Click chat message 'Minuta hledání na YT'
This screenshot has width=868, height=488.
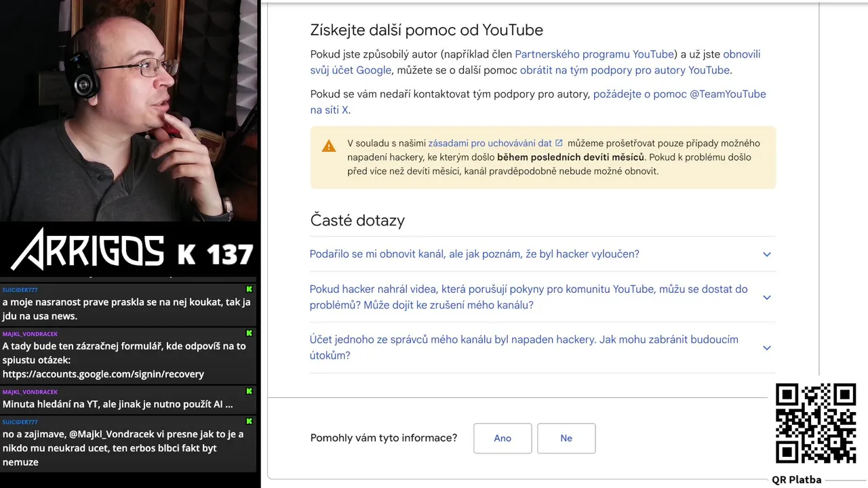pyautogui.click(x=117, y=404)
